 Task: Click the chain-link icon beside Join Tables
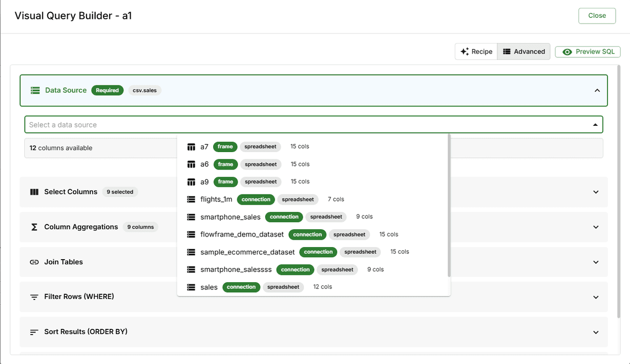click(34, 262)
